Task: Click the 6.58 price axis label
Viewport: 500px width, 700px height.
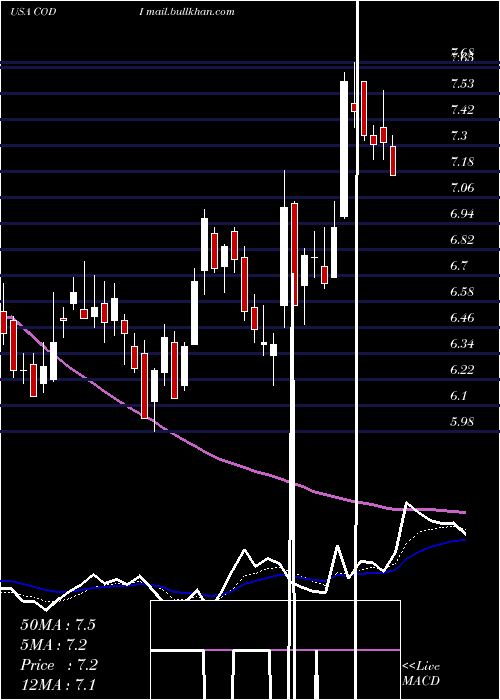Action: [x=462, y=292]
